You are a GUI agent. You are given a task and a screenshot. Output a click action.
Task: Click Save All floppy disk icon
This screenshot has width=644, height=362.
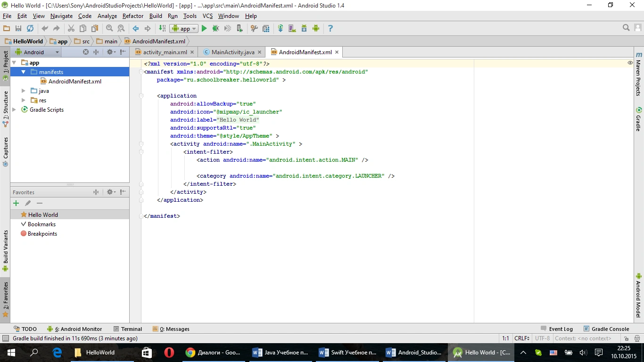tap(18, 29)
